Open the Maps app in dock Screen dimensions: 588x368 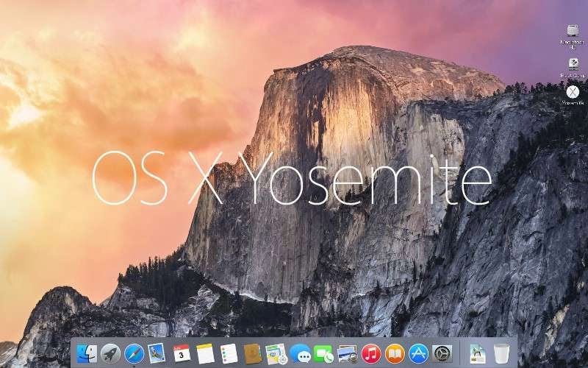click(x=276, y=353)
